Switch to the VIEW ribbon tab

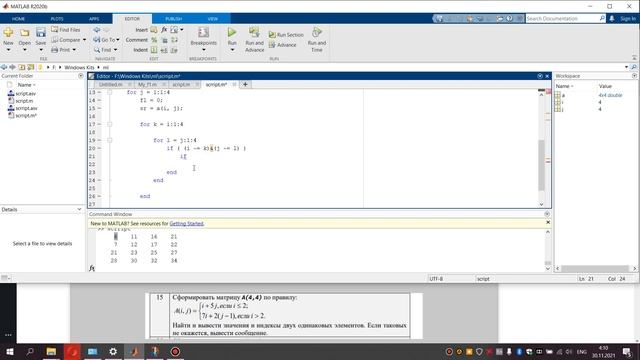213,19
